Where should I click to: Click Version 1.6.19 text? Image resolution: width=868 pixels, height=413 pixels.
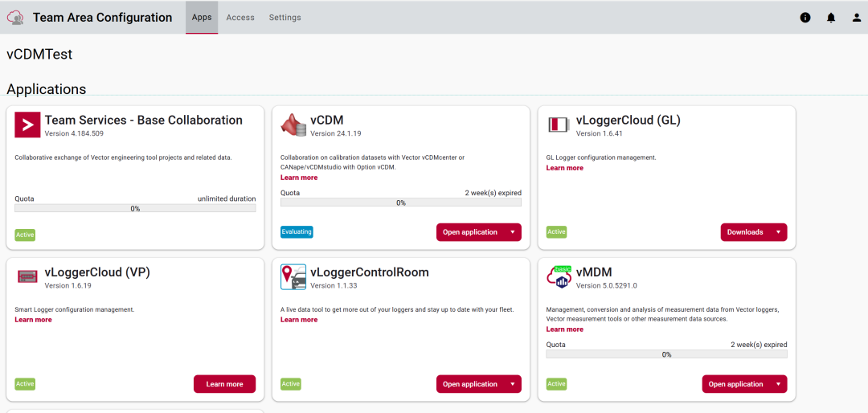[x=68, y=286]
